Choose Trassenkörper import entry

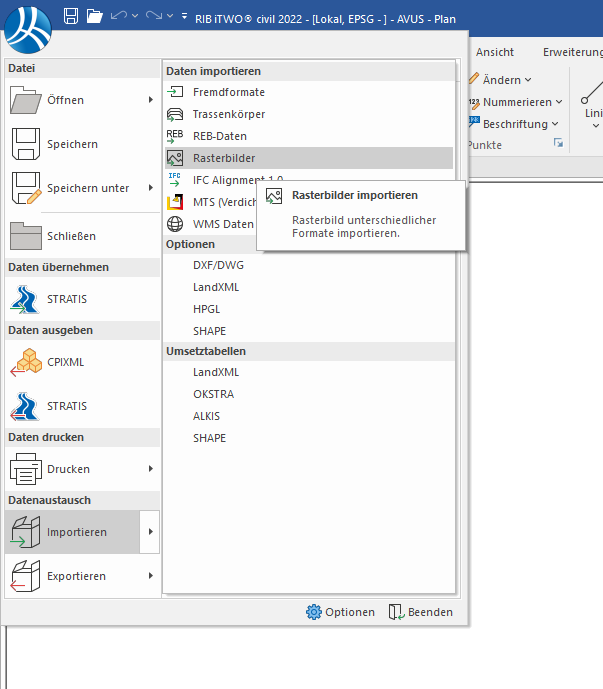coord(228,114)
